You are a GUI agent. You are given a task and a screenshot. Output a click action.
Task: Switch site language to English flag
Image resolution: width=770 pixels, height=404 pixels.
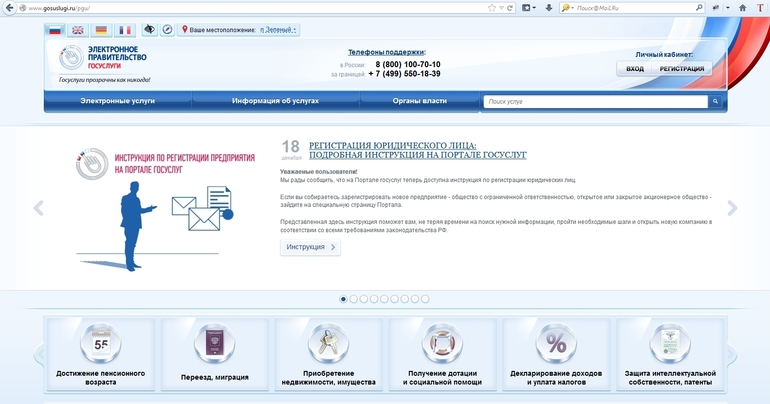click(78, 30)
